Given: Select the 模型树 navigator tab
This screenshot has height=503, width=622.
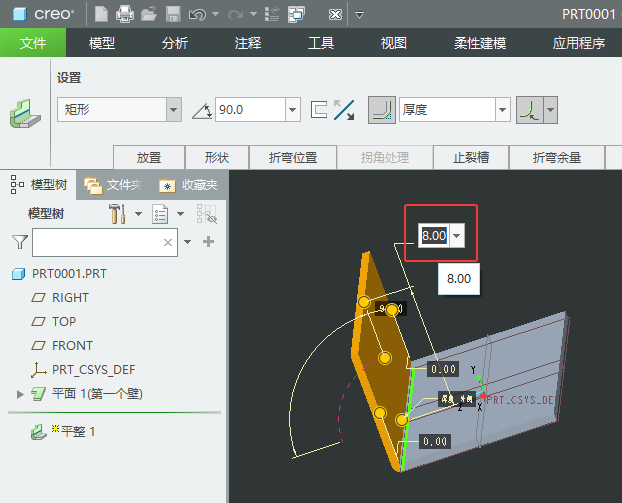Looking at the screenshot, I should click(x=39, y=185).
